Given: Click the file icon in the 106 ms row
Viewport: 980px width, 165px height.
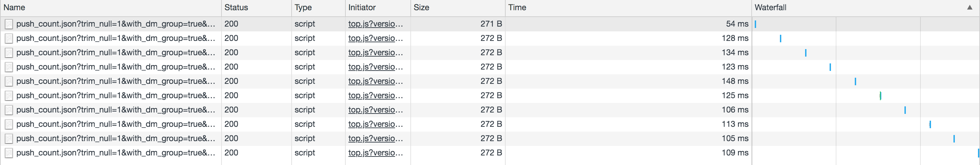Looking at the screenshot, I should point(9,110).
